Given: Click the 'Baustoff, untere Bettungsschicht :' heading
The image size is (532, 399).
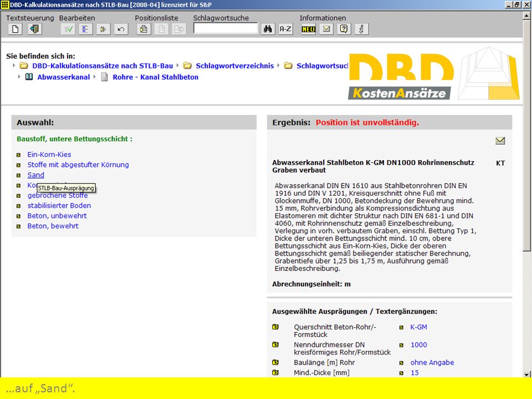Looking at the screenshot, I should click(74, 139).
